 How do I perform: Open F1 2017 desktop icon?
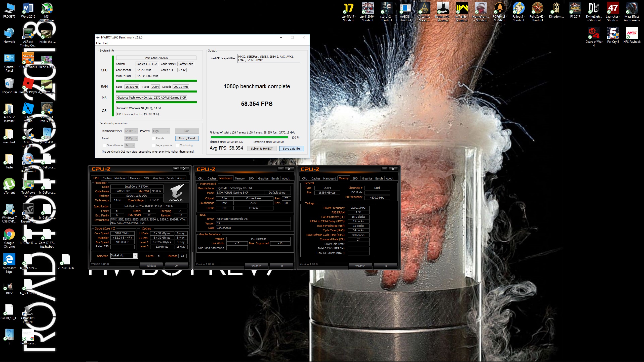tap(575, 10)
